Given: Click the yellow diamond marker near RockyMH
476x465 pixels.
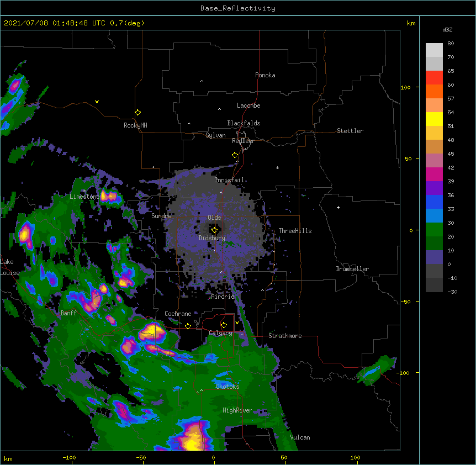Looking at the screenshot, I should (138, 113).
